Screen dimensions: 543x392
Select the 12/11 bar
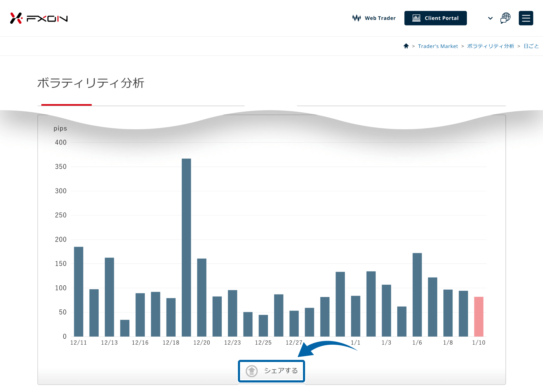pos(78,292)
